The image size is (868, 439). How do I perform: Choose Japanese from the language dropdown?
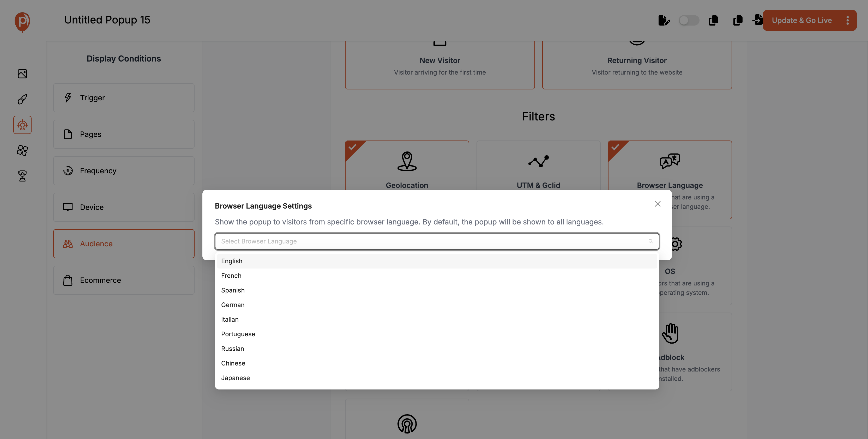235,378
